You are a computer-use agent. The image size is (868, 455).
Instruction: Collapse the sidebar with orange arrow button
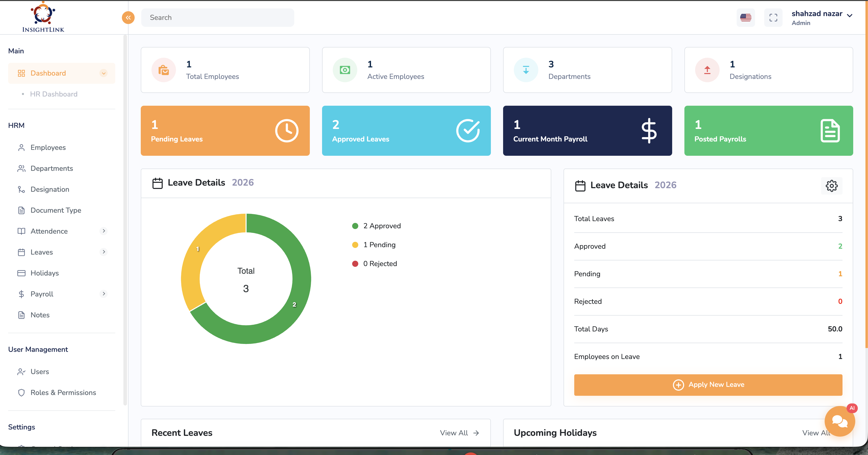[x=128, y=18]
